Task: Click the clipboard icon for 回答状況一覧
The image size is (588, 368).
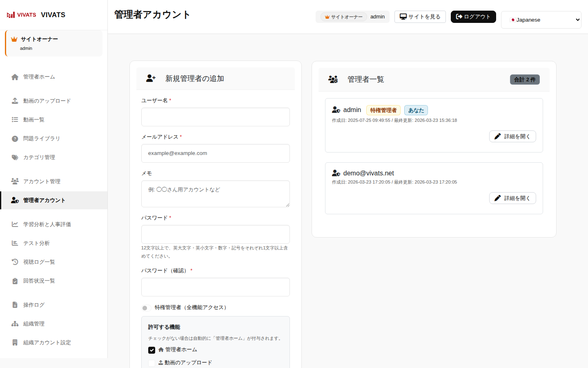Action: coord(15,281)
